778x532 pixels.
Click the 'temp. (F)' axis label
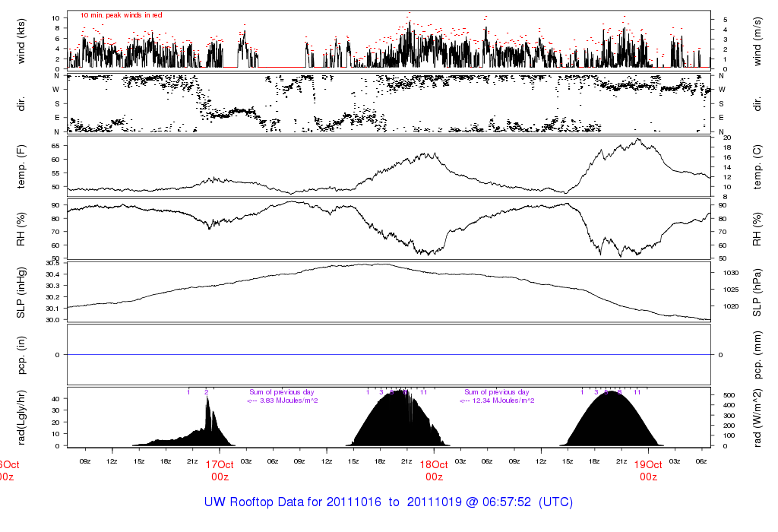coord(21,166)
